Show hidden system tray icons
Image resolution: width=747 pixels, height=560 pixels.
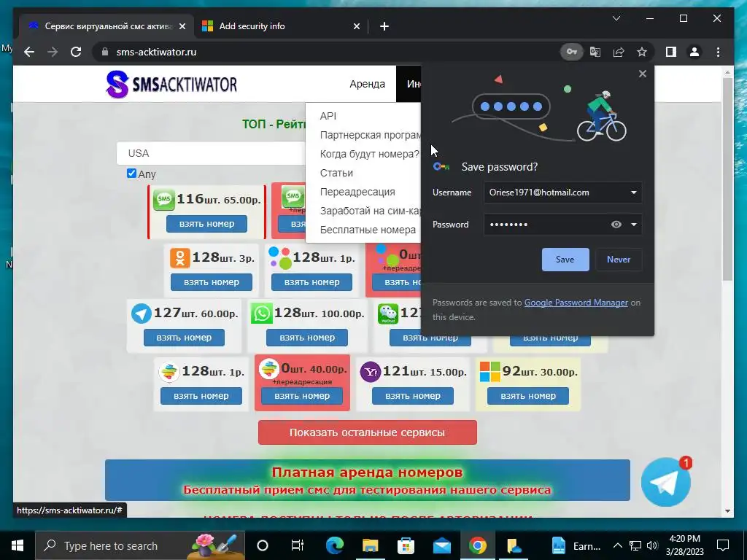coord(617,545)
